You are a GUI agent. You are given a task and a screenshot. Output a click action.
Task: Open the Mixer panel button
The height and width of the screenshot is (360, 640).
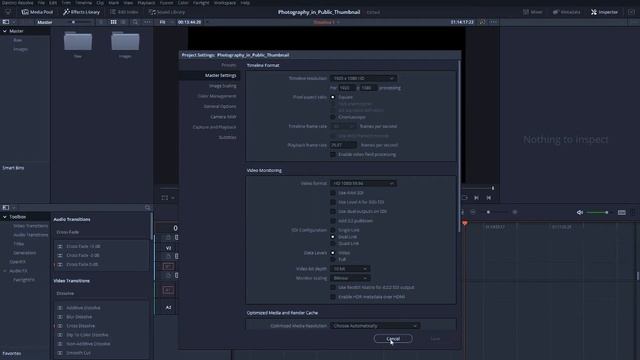tap(533, 12)
